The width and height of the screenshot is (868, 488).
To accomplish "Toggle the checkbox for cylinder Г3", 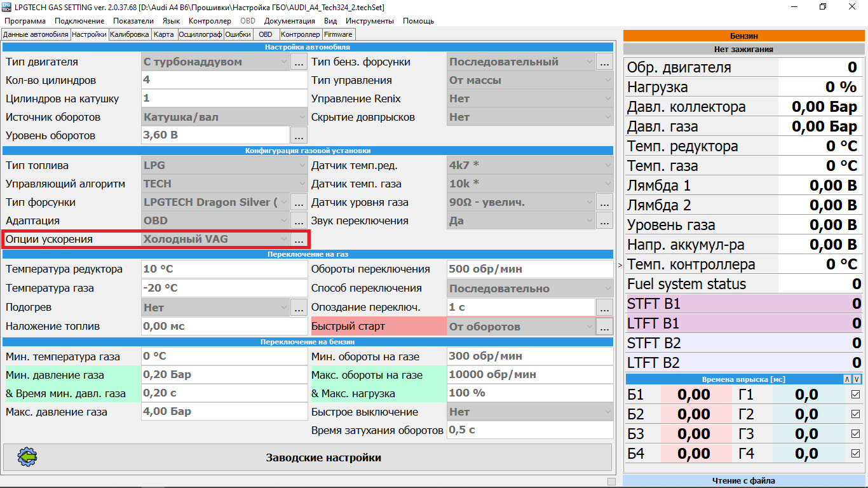I will pos(855,434).
